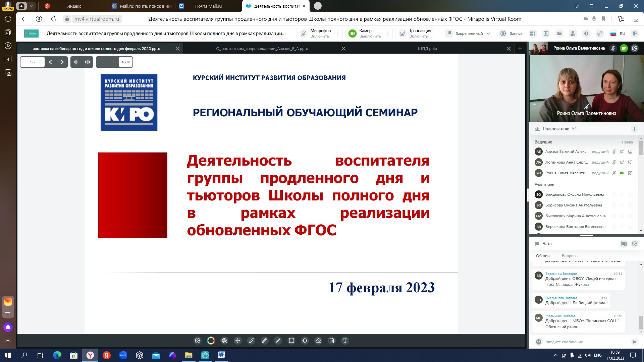The width and height of the screenshot is (644, 362).
Task: Select the move tool in drawing toolbar
Action: click(x=238, y=341)
